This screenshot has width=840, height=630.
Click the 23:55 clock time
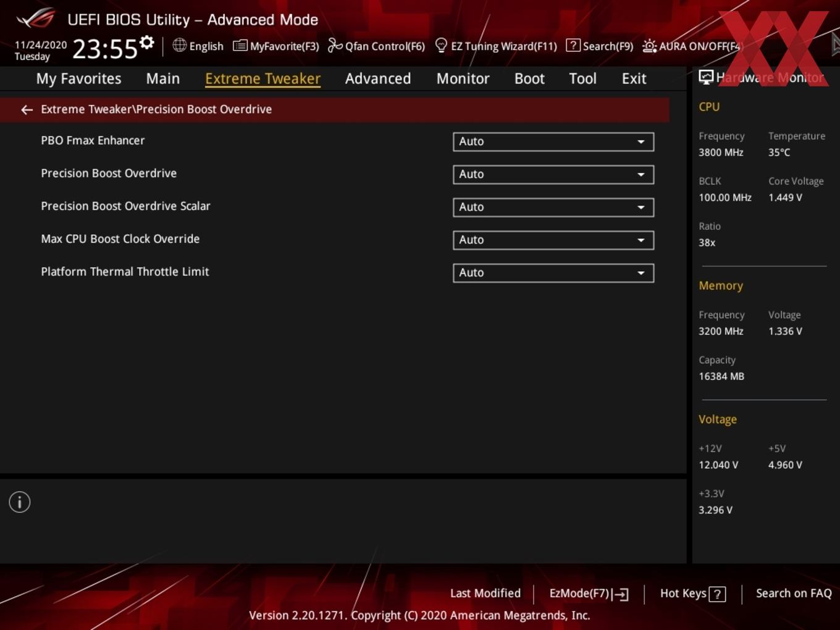pyautogui.click(x=105, y=49)
